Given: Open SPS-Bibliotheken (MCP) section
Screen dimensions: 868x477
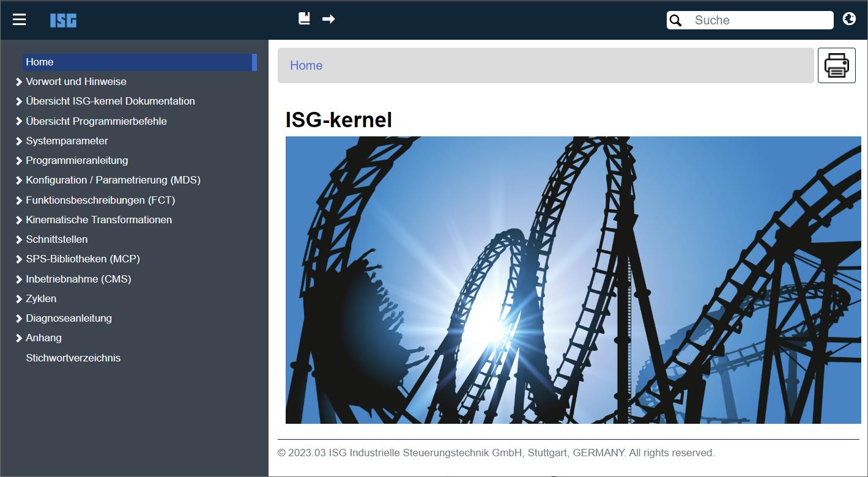Looking at the screenshot, I should tap(83, 259).
